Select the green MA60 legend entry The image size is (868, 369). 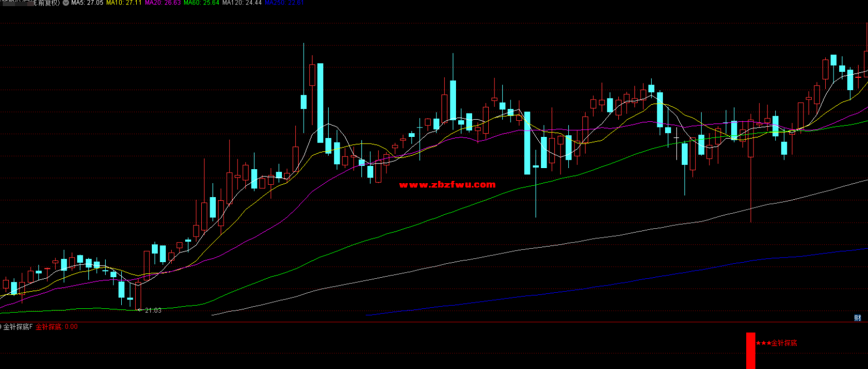(x=201, y=3)
